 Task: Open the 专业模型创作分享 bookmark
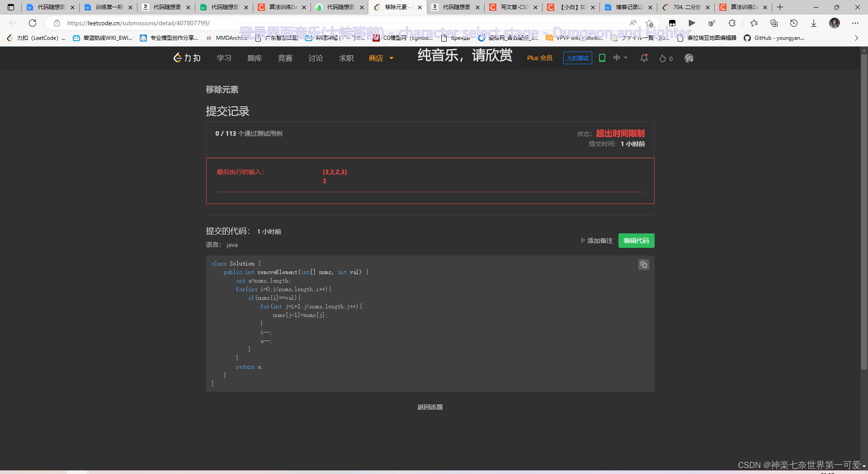click(x=169, y=38)
